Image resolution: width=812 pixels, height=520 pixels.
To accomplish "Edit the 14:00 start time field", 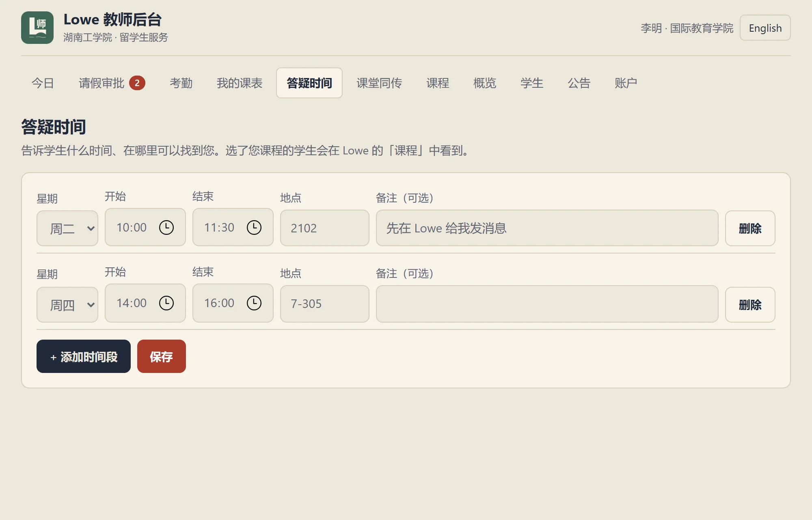I will click(145, 303).
